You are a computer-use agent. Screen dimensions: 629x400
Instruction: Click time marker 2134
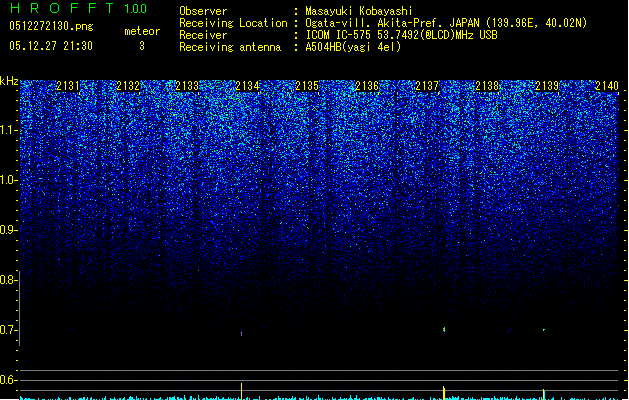point(248,85)
